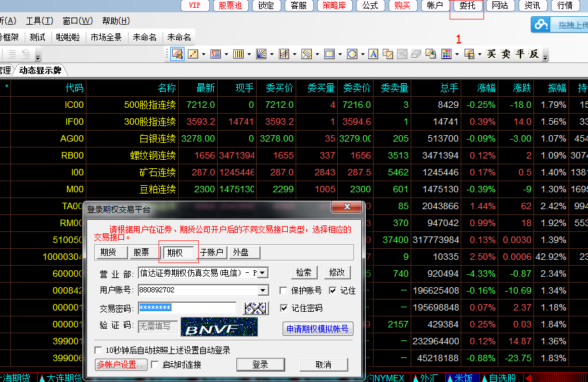Viewport: 588px width, 382px height.
Task: Open the 用户账号 dropdown arrow
Action: pyautogui.click(x=263, y=290)
